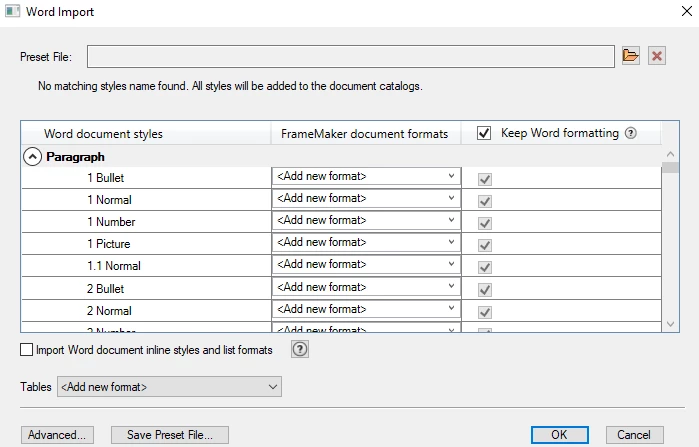Open help icon beside inline styles option
The image size is (699, 447).
300,349
